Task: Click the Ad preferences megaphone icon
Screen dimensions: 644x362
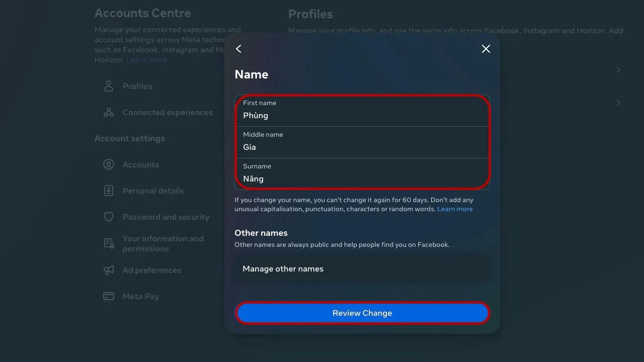Action: coord(109,270)
